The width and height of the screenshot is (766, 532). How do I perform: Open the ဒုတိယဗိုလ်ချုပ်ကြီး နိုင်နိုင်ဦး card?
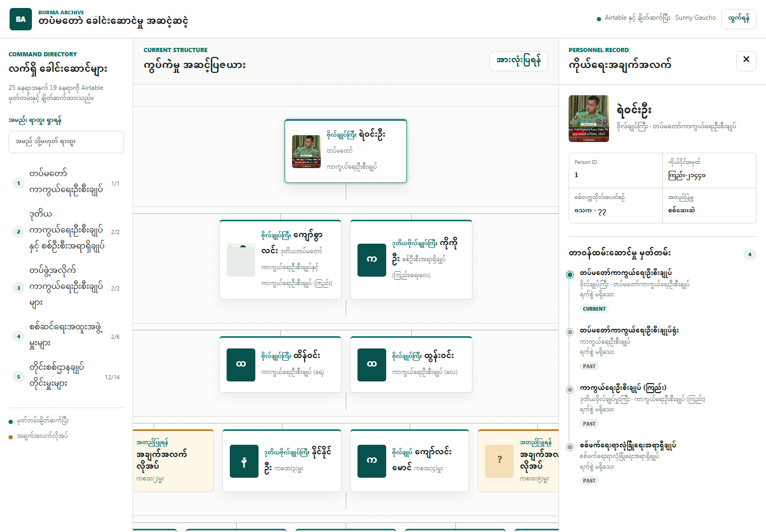282,461
